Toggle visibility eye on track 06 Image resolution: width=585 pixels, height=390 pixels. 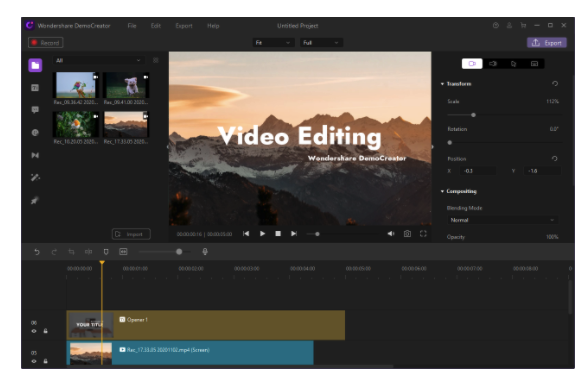pos(34,331)
